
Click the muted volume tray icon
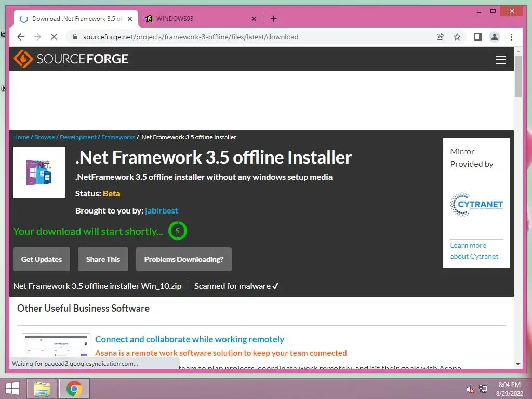click(x=470, y=389)
